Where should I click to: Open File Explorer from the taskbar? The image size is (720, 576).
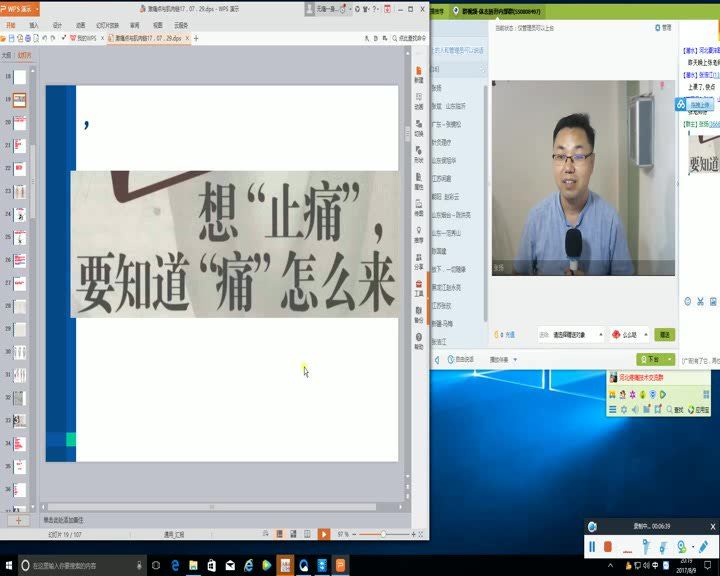point(193,565)
